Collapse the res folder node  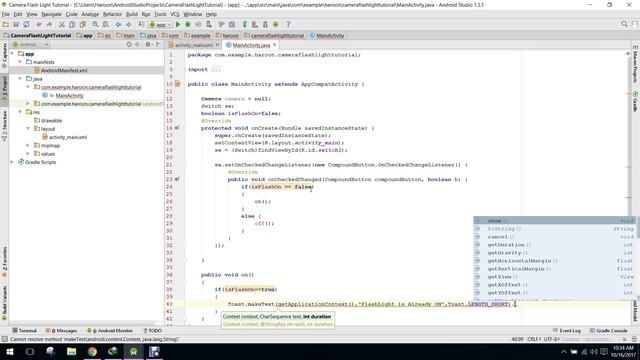[x=20, y=112]
